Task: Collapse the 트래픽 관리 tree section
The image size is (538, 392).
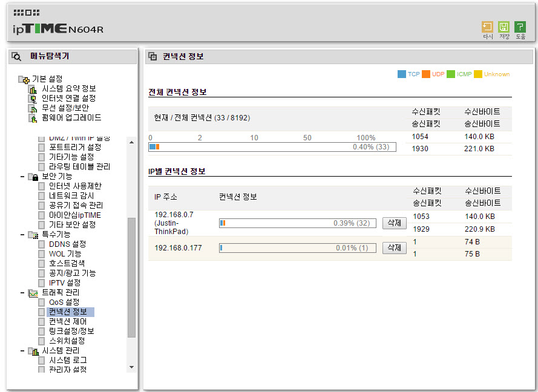Action: (x=22, y=293)
